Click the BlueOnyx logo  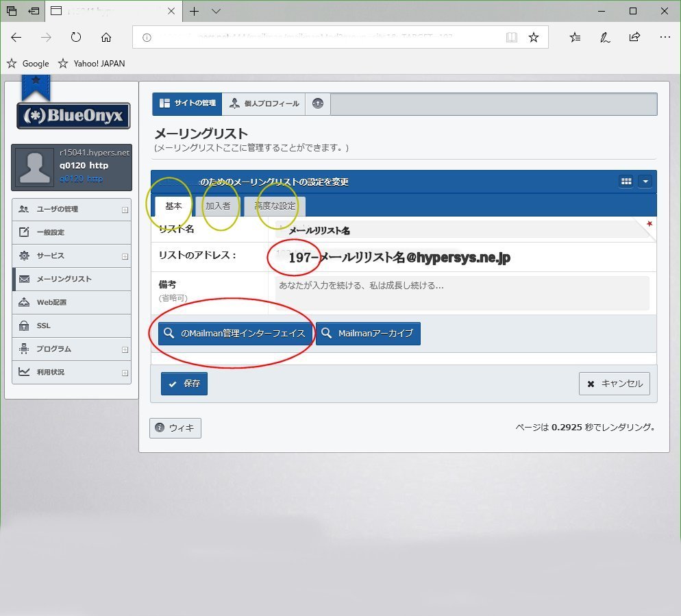click(x=72, y=116)
